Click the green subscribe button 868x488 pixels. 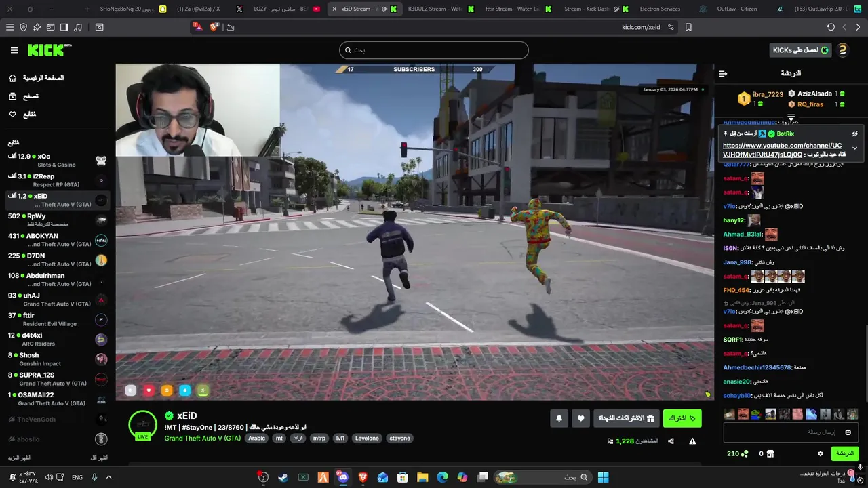tap(682, 419)
